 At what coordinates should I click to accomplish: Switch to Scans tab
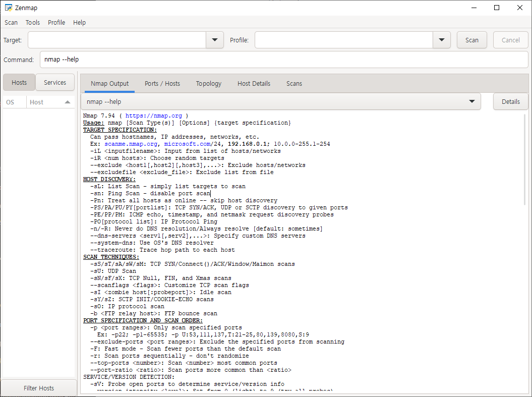pos(294,83)
